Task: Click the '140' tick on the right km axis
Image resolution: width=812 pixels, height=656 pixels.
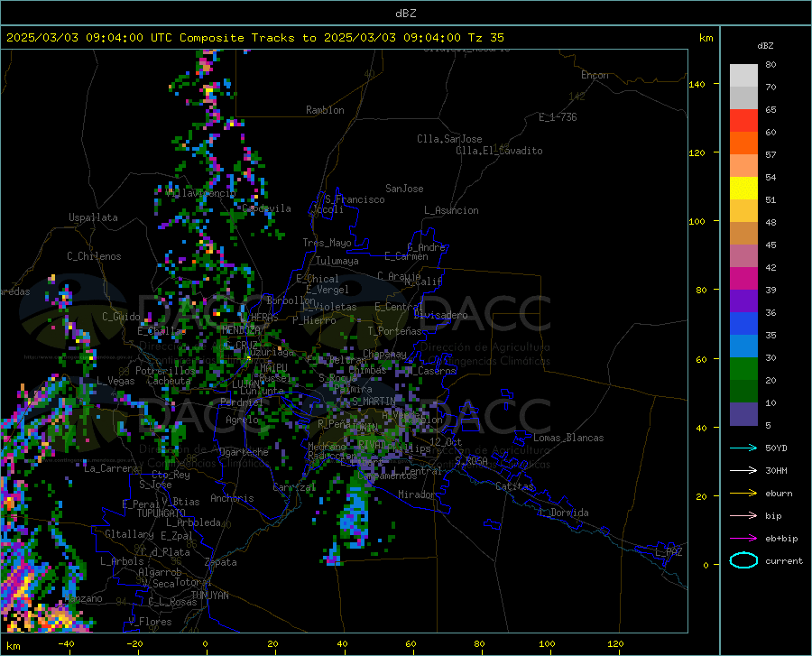Action: (697, 84)
